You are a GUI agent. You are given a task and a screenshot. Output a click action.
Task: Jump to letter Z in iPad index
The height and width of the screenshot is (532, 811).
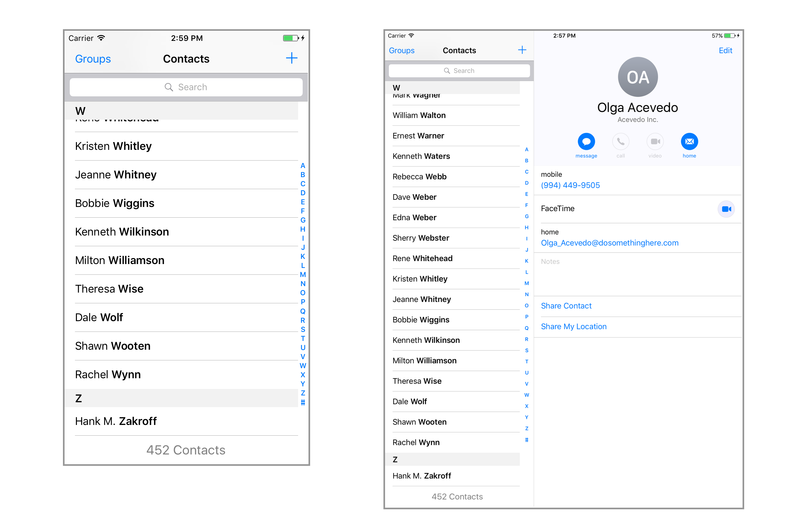point(527,429)
